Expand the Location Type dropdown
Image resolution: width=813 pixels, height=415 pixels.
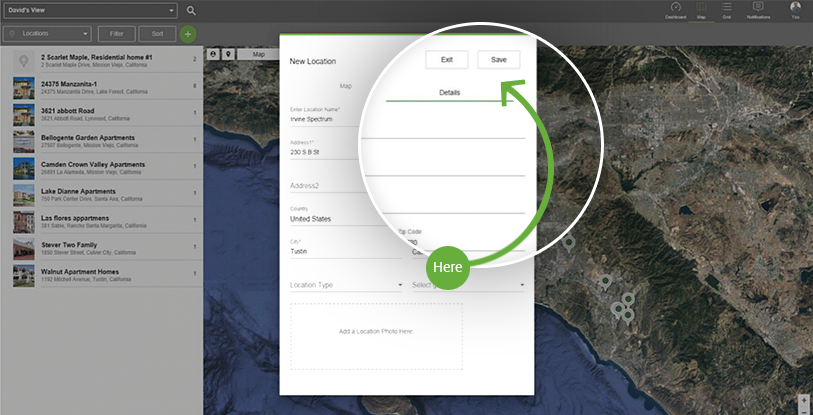click(x=346, y=285)
